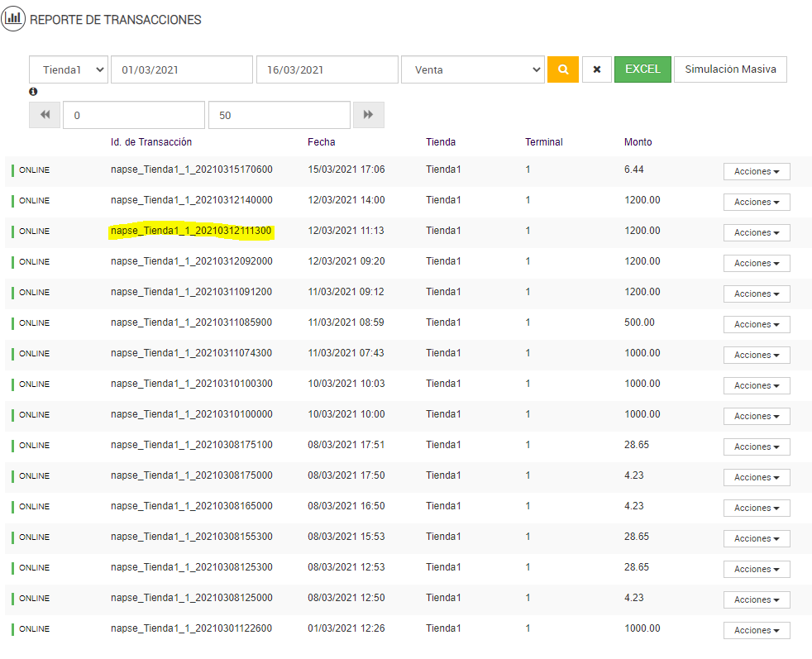Go to previous page with double-left arrows
Image resolution: width=812 pixels, height=659 pixels.
(x=45, y=115)
